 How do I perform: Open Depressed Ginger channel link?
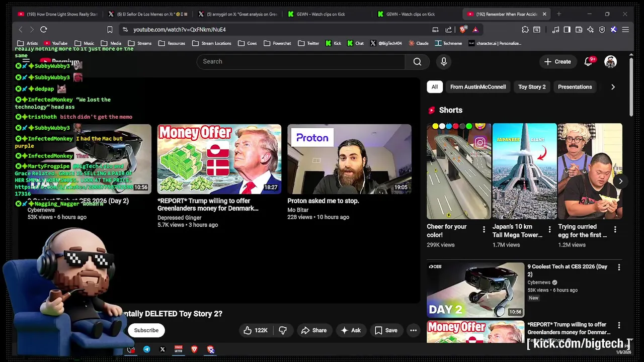pyautogui.click(x=180, y=218)
